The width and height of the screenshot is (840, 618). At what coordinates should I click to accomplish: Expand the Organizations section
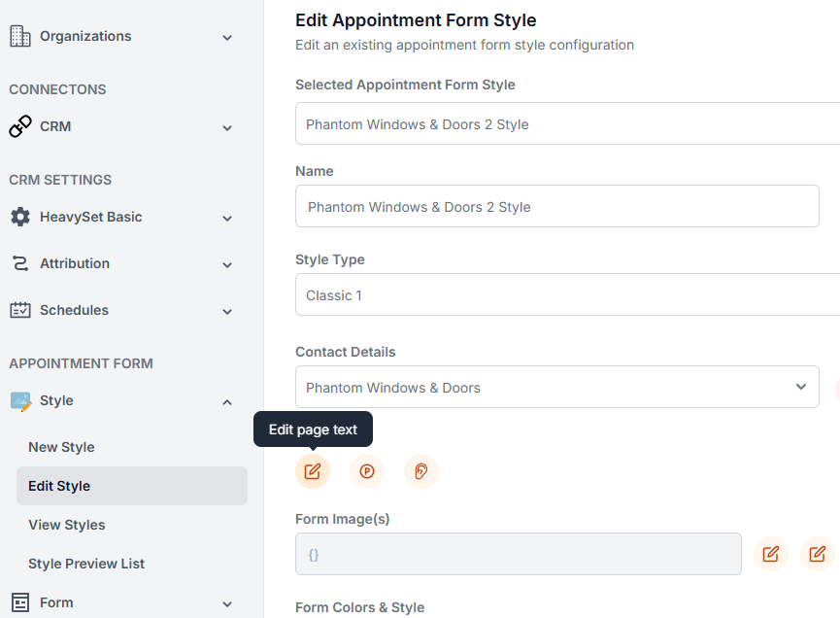tap(227, 37)
